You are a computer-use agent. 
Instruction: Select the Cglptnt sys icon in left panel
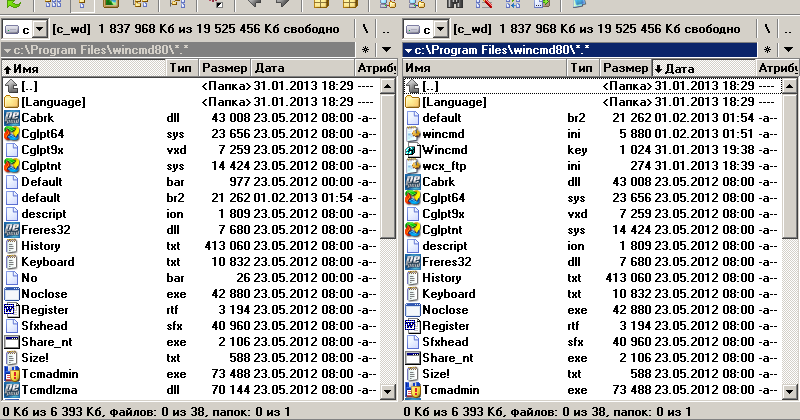[x=12, y=166]
